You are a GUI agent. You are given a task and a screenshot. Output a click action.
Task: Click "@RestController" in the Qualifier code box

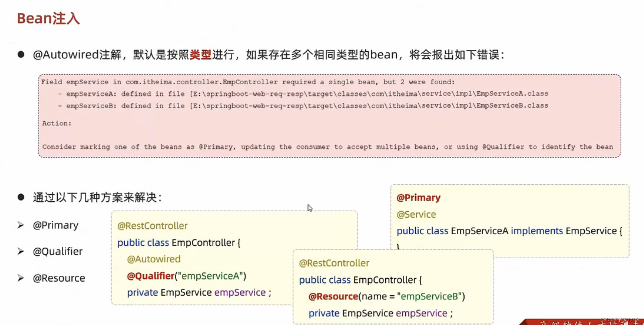pyautogui.click(x=152, y=226)
